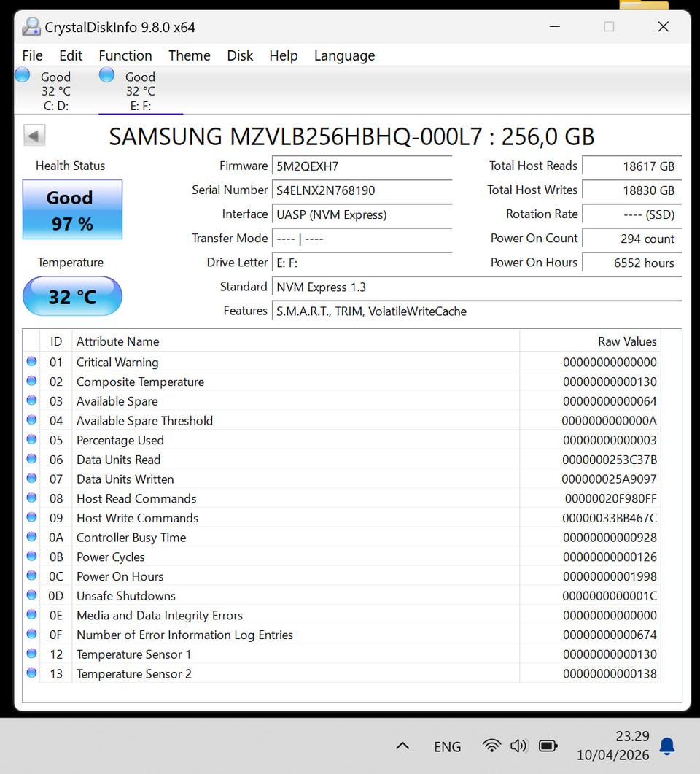Screen dimensions: 700x774
Task: Click the status dot for Available Spare Threshold
Action: click(31, 419)
